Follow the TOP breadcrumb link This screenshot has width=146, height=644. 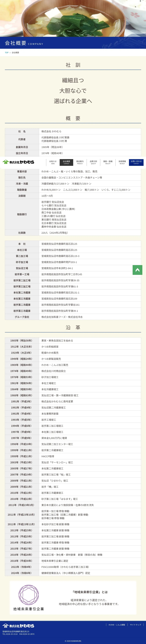tap(7, 53)
